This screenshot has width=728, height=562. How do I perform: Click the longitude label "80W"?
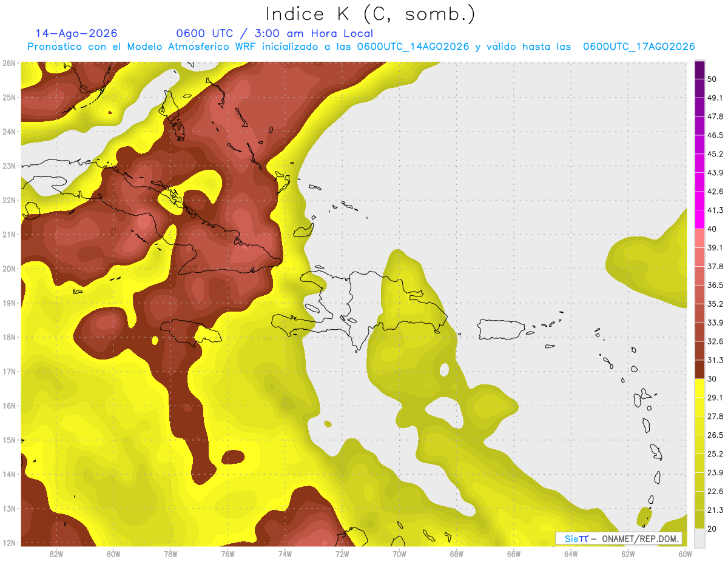pyautogui.click(x=113, y=554)
